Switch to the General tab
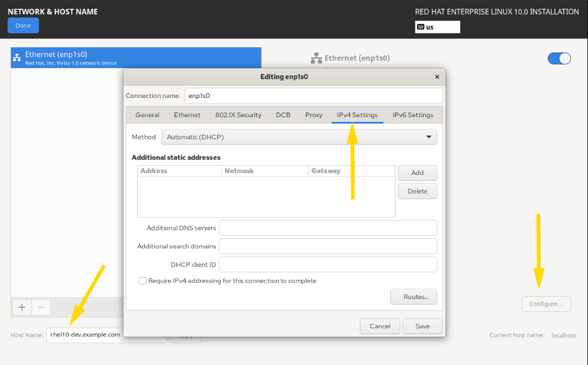This screenshot has width=588, height=365. click(148, 115)
